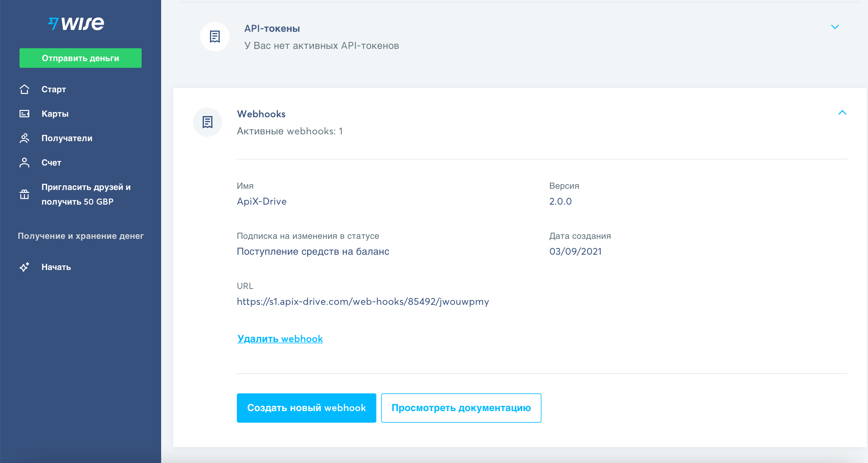
Task: Click the home icon next to Старт
Action: [x=24, y=89]
